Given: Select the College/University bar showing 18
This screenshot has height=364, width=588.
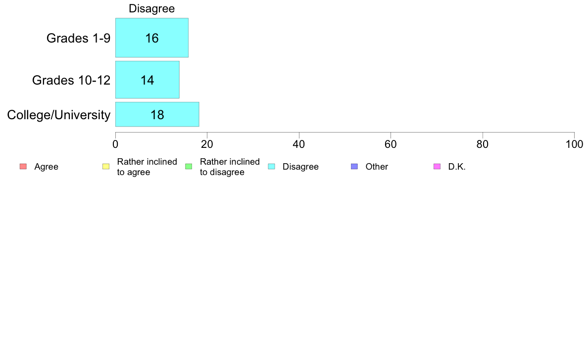Looking at the screenshot, I should tap(157, 114).
